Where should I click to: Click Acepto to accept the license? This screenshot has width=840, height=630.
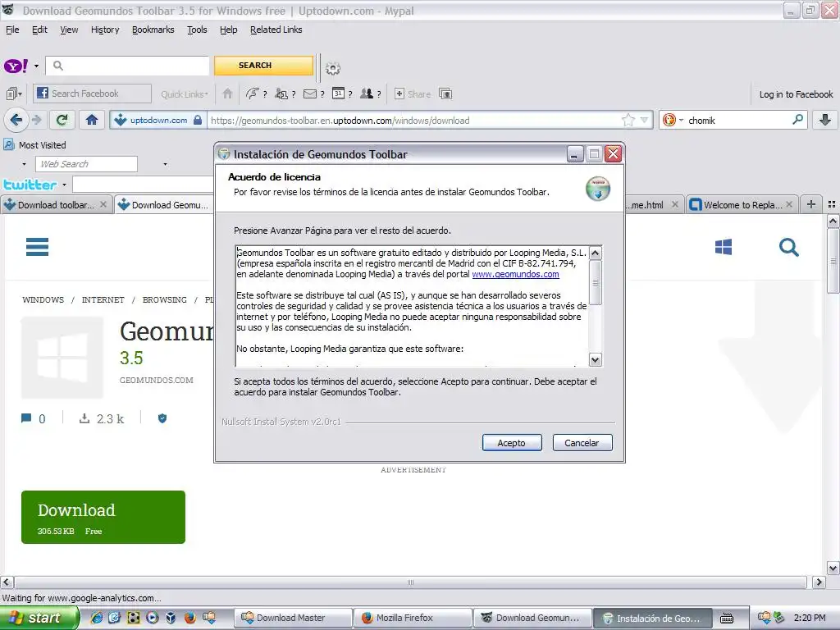512,443
